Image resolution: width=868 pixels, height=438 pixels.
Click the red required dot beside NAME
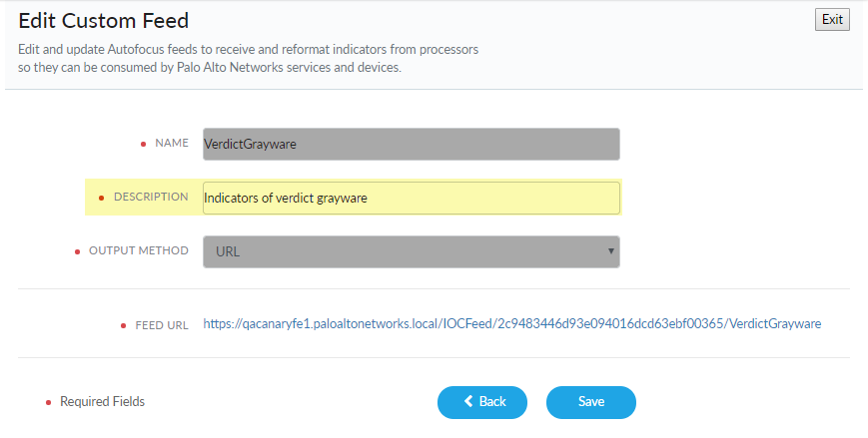click(144, 144)
